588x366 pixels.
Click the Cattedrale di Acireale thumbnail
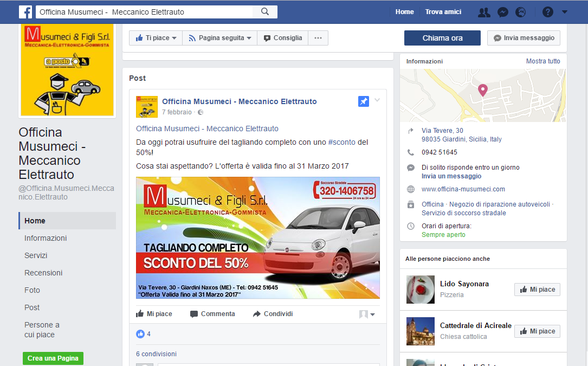coord(421,331)
